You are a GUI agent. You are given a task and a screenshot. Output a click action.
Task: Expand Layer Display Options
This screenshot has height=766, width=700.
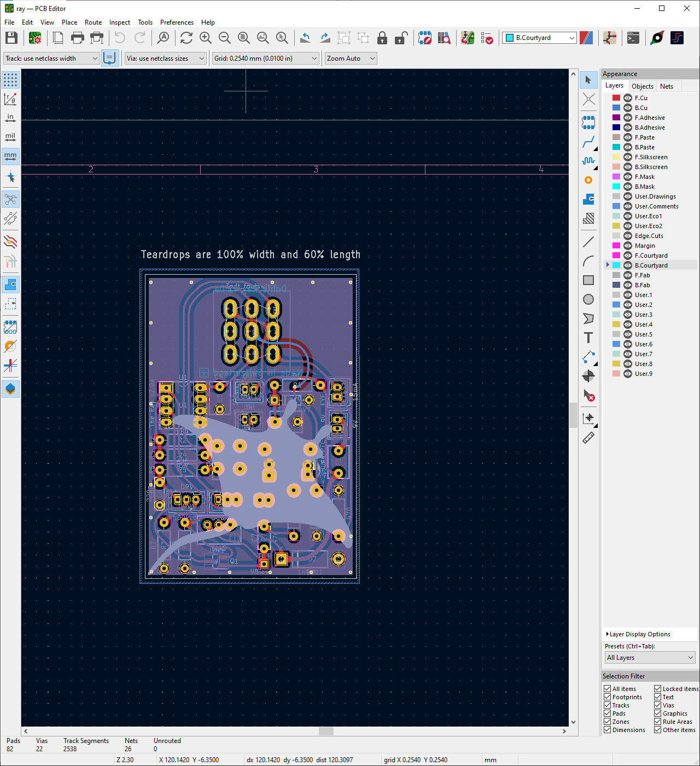[639, 634]
